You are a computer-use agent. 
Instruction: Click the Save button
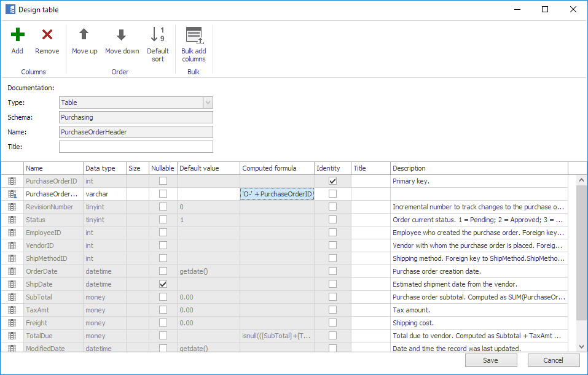490,360
